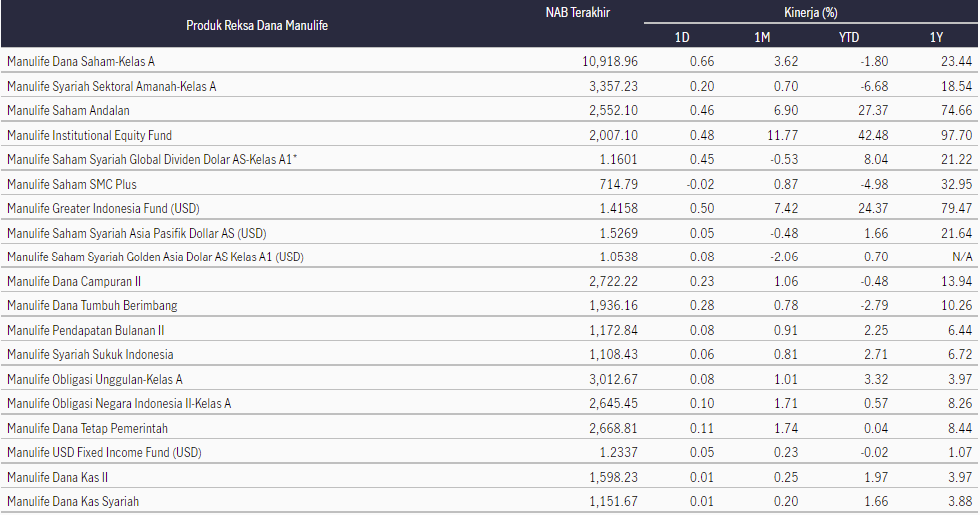
Task: Open Manulife Obligasi Unggulan-Kelas A fund
Action: pos(94,379)
